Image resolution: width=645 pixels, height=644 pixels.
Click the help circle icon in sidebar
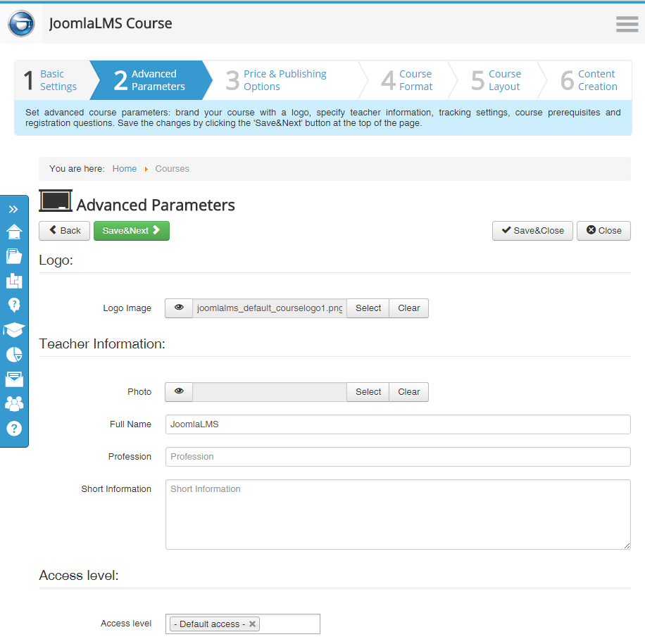click(x=14, y=429)
